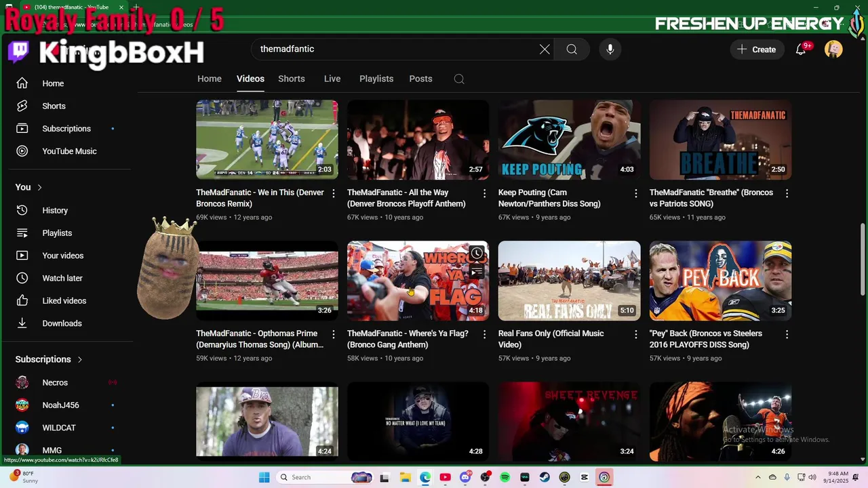Open Windows Start menu

(264, 477)
